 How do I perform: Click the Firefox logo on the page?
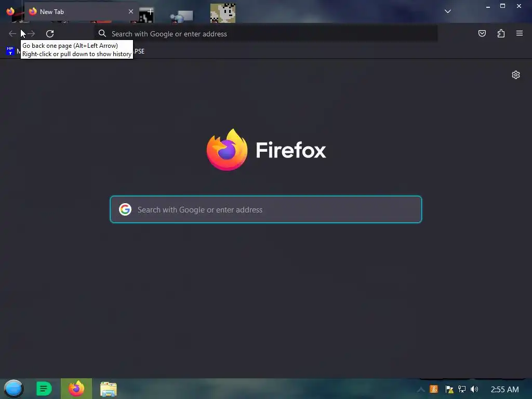point(227,150)
